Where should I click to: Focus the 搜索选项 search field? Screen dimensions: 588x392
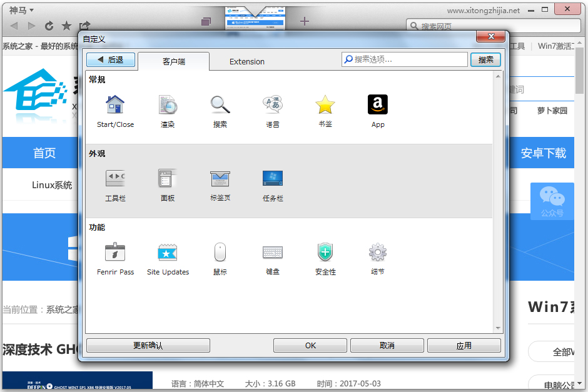[x=405, y=59]
